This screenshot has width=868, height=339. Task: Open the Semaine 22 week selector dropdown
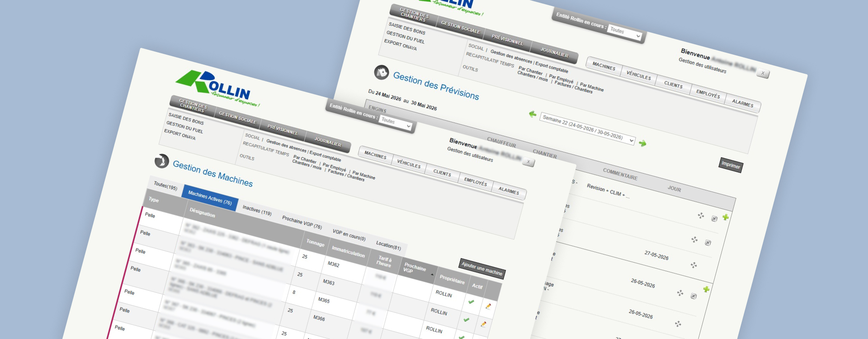coord(587,129)
